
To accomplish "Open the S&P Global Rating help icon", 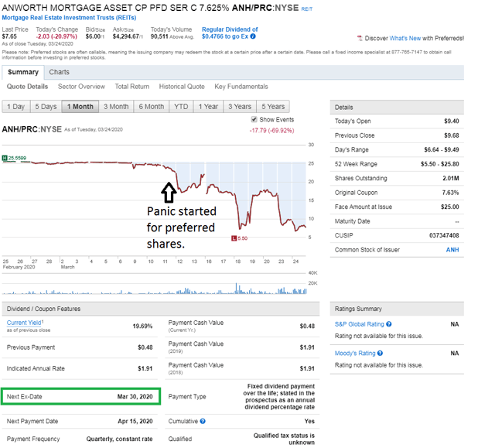I will [x=389, y=324].
